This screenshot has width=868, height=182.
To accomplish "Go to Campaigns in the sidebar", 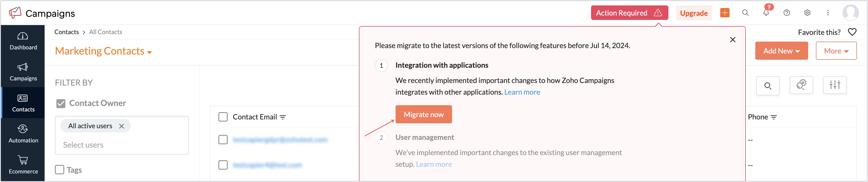I will (x=23, y=72).
